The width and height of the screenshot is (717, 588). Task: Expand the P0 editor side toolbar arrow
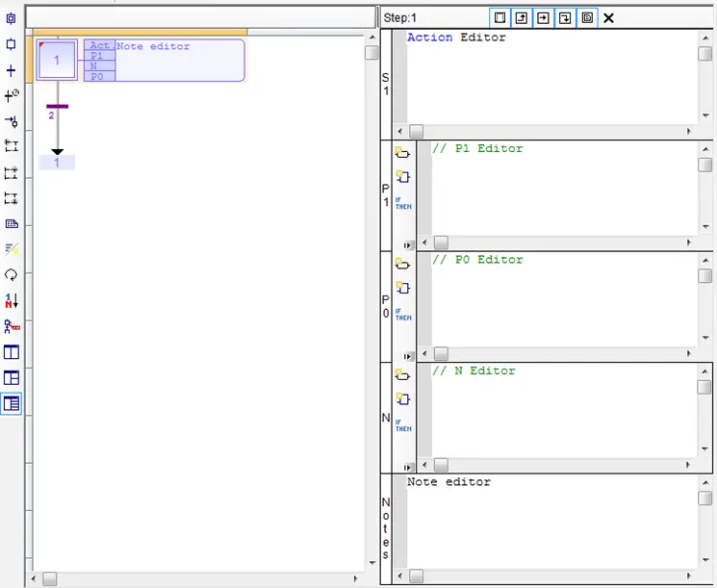tap(408, 356)
